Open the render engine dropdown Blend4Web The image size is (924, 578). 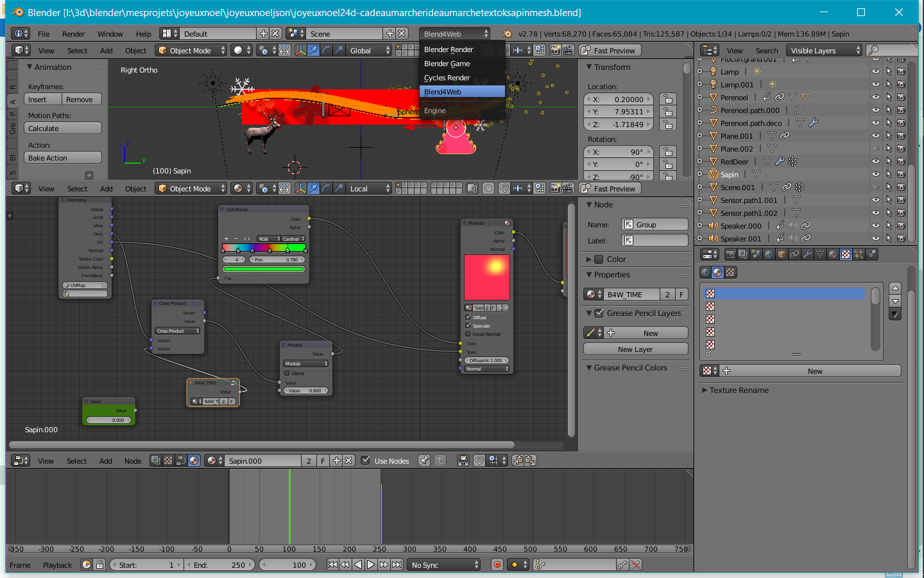coord(455,33)
